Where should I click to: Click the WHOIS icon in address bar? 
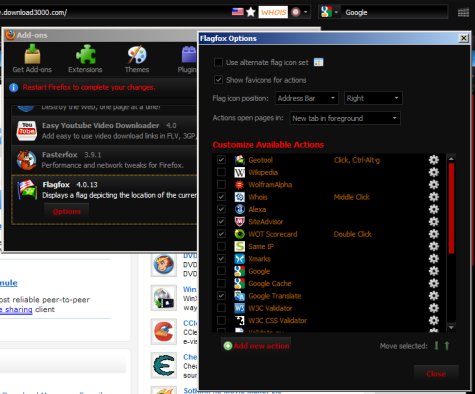coord(273,12)
